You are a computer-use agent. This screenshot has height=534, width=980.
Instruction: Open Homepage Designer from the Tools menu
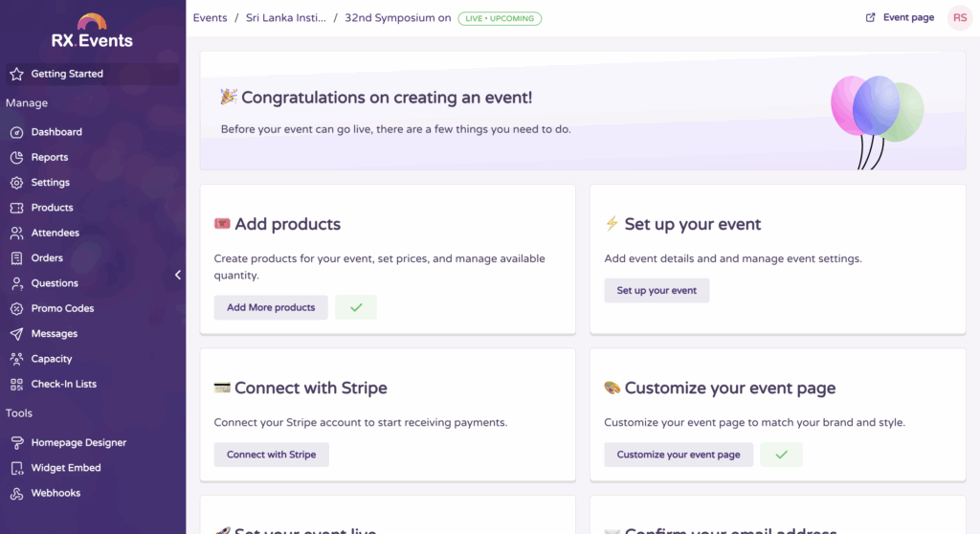(78, 443)
